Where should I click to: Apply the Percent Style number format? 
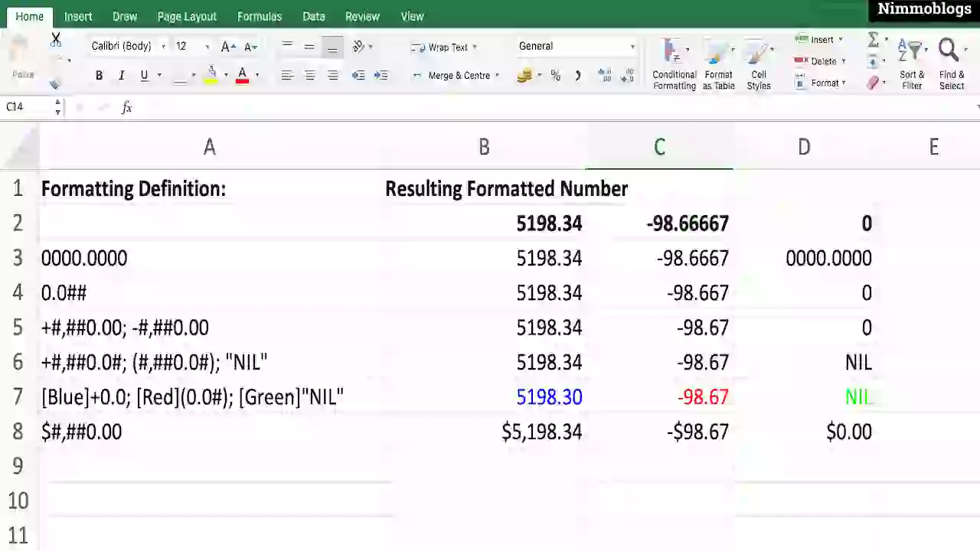(x=556, y=75)
